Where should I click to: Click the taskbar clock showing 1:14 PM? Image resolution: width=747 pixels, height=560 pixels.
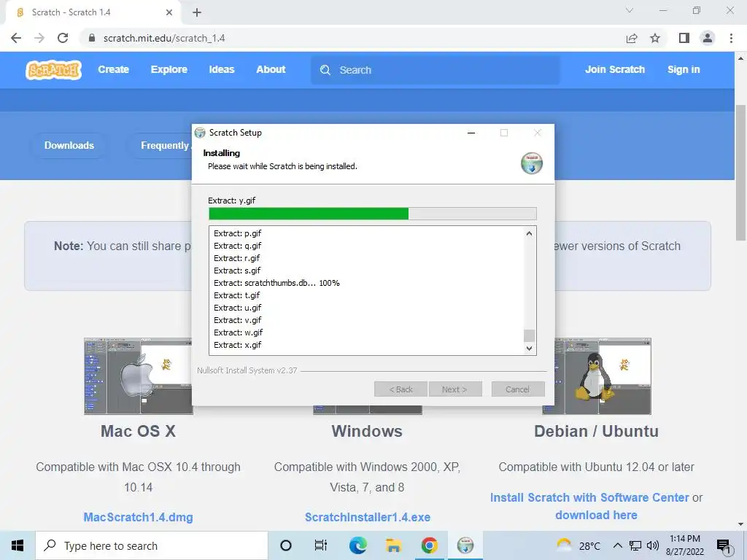[684, 545]
